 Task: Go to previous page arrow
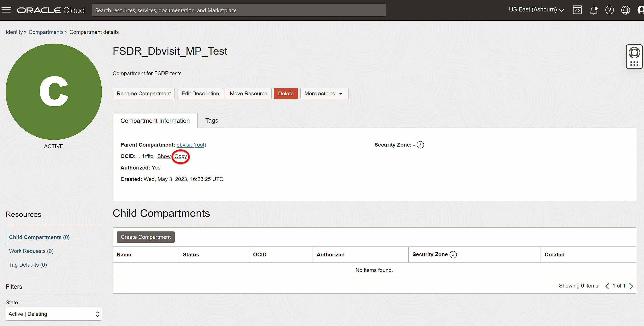tap(607, 286)
